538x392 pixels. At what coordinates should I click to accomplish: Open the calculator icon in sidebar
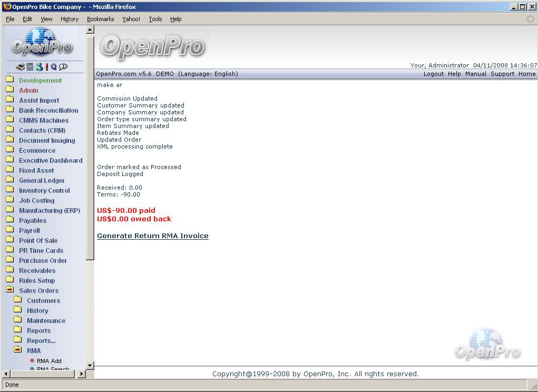(30, 67)
